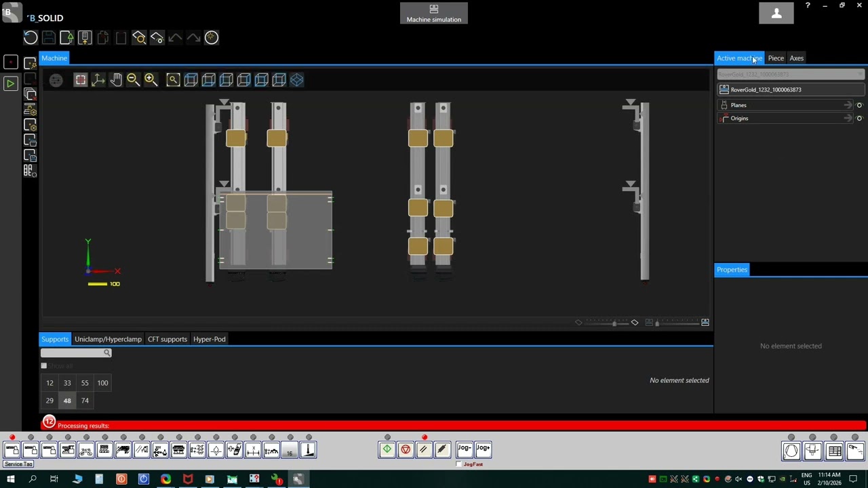Adjust the transparency slider handle in viewport
Viewport: 868px width, 488px height.
pyautogui.click(x=614, y=323)
